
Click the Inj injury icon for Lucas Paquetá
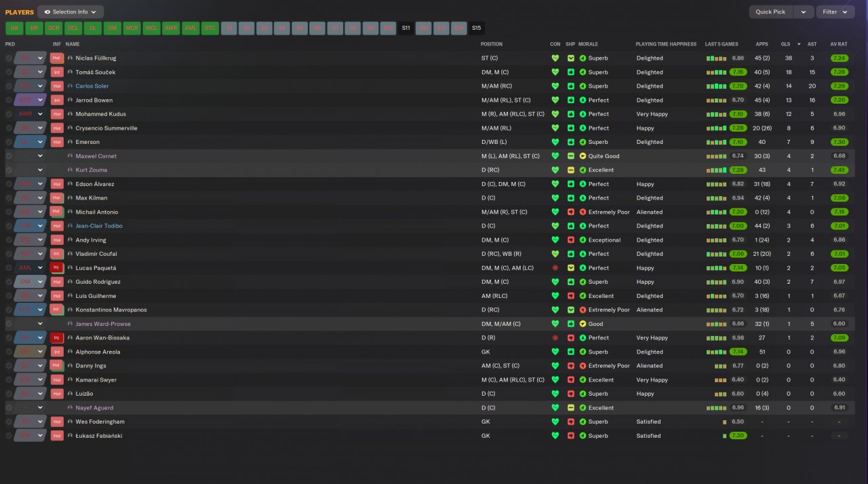(x=57, y=268)
